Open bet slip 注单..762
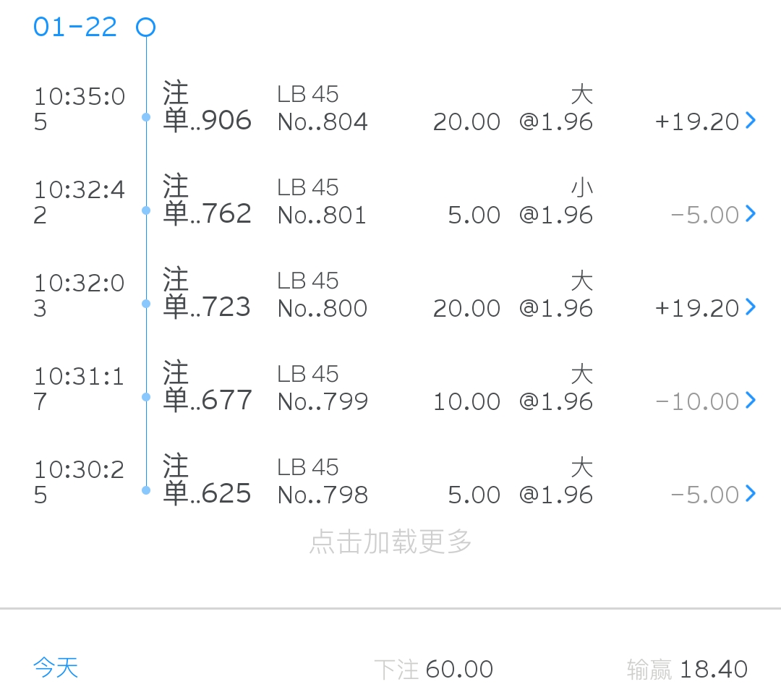Viewport: 781px width, 700px height. pos(207,200)
